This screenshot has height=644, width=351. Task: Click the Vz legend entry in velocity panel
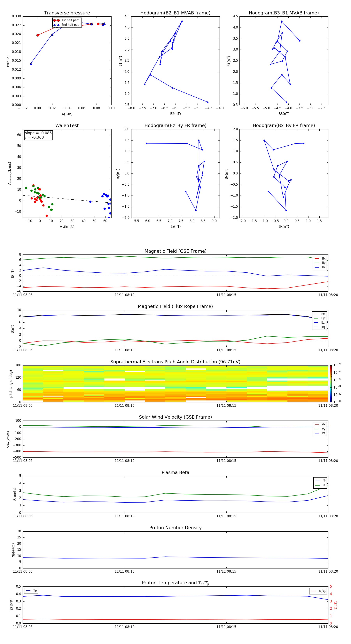coord(320,433)
